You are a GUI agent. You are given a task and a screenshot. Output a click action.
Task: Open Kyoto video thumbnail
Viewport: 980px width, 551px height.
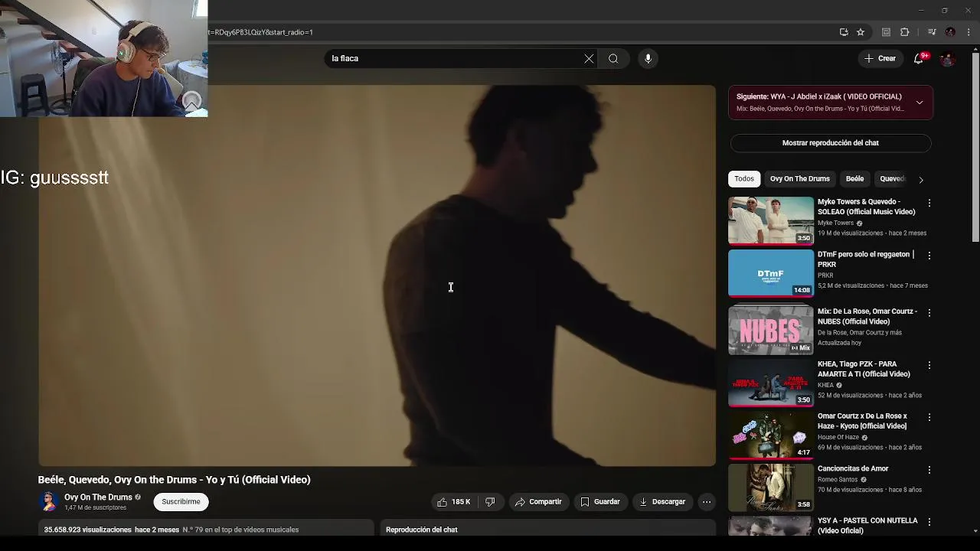coord(771,435)
